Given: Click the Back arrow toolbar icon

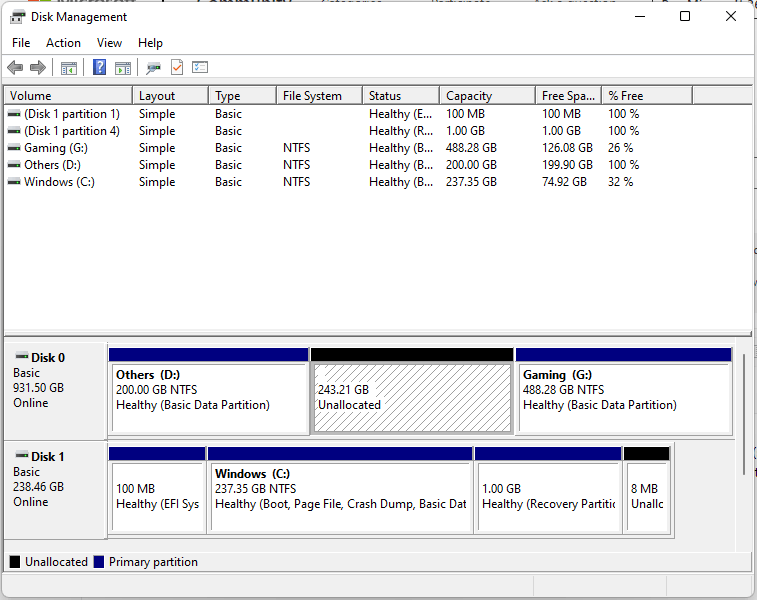Looking at the screenshot, I should click(x=15, y=68).
